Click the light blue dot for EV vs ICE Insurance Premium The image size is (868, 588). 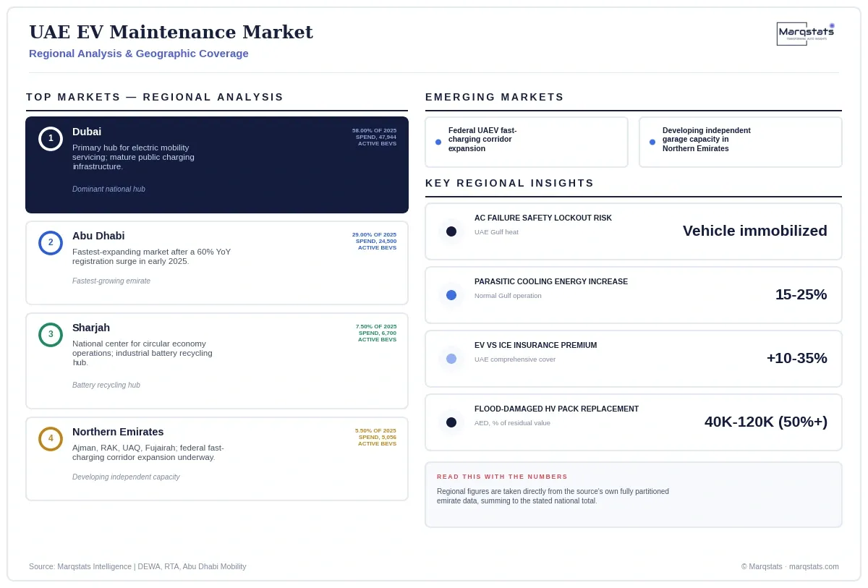click(x=451, y=359)
